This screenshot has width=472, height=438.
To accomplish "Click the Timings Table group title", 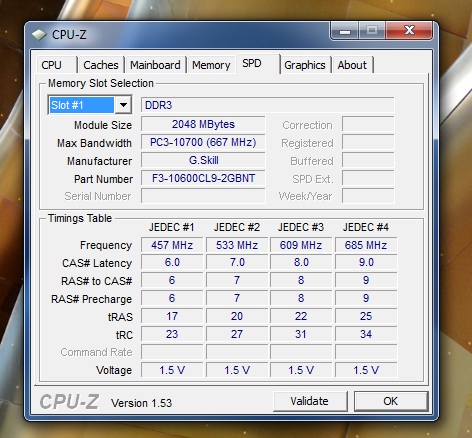I will pyautogui.click(x=80, y=218).
